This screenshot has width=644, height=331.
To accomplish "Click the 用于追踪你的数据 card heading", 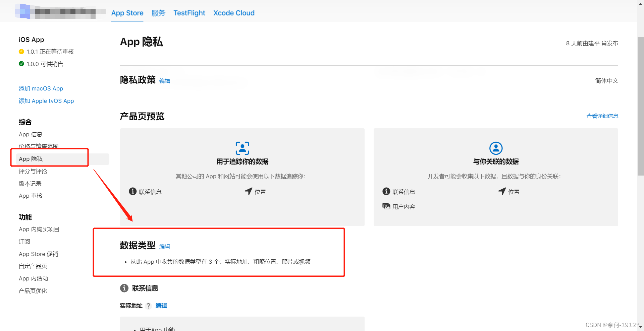I will [242, 161].
